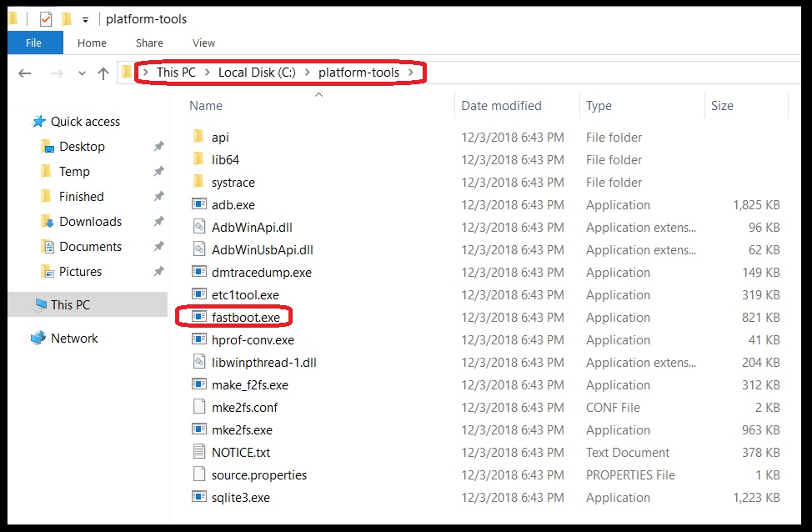Select the hprof-conv.exe application icon

pos(199,339)
